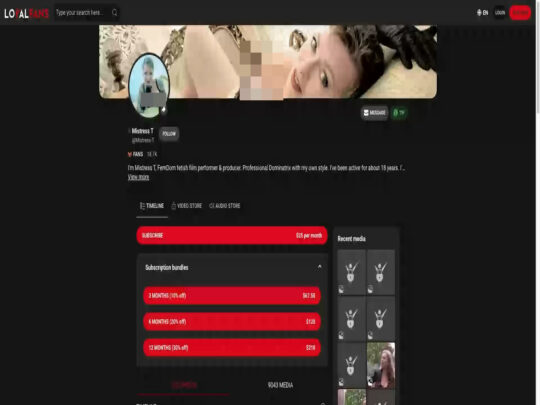Click the Mistress T profile name
This screenshot has width=540, height=405.
click(x=142, y=131)
